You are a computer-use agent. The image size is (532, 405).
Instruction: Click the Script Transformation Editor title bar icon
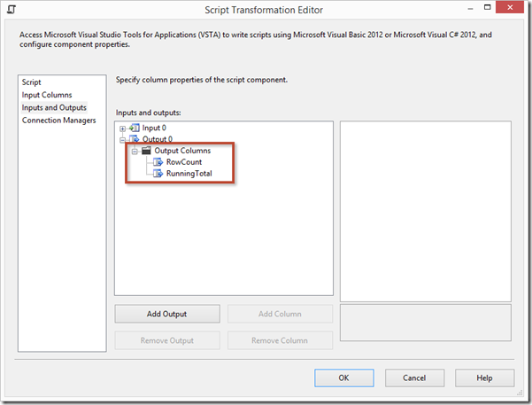coord(12,9)
